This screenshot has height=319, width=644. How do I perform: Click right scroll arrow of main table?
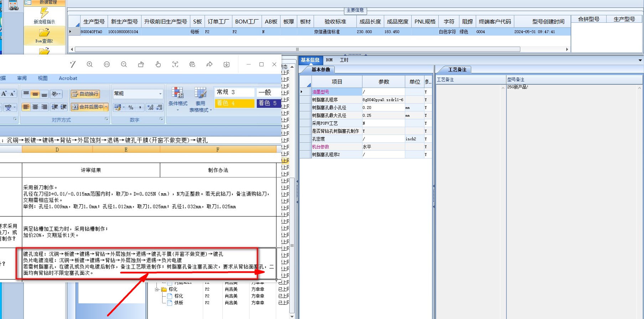[567, 49]
